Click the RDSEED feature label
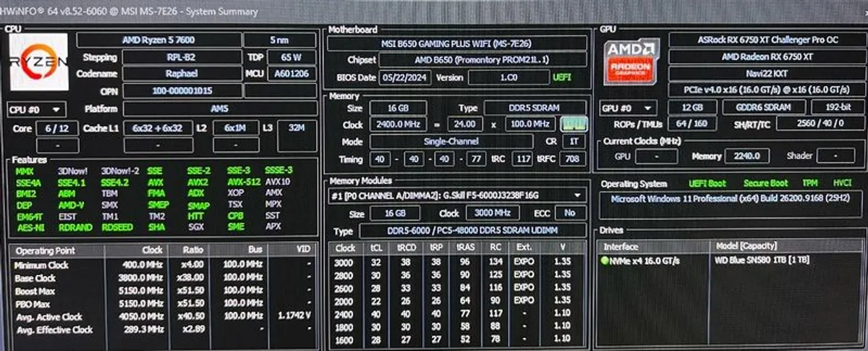This screenshot has height=351, width=868. pyautogui.click(x=116, y=227)
